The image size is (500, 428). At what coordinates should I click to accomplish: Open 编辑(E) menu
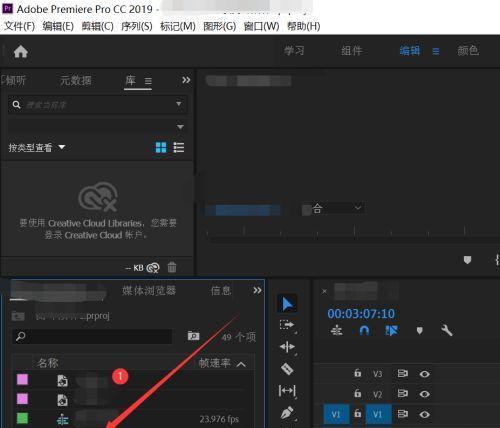(58, 26)
